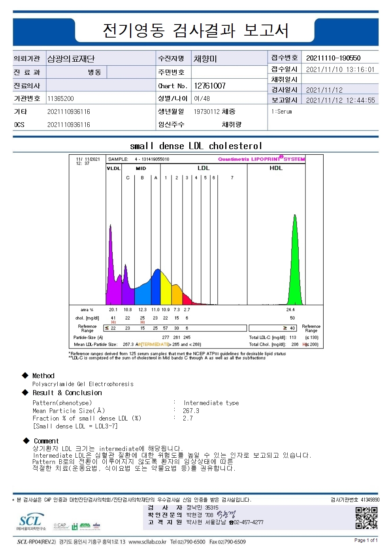Click the empty 주민번호 value field
This screenshot has height=555, width=392.
pyautogui.click(x=229, y=72)
